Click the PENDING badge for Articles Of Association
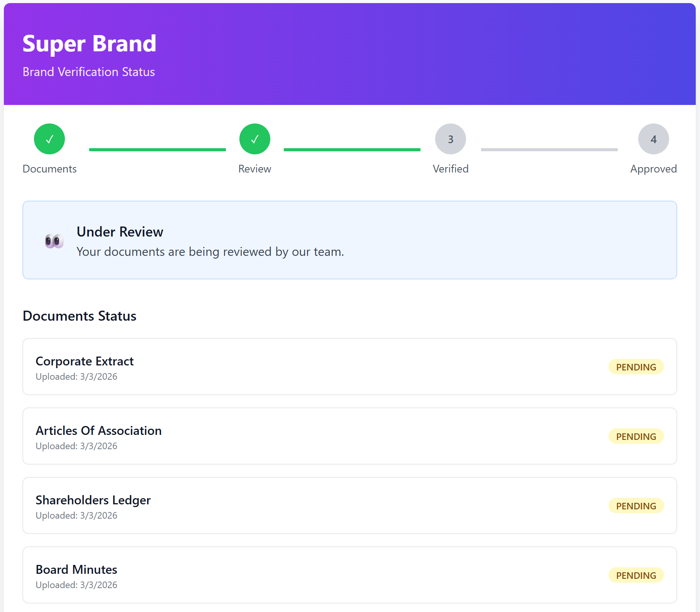Image resolution: width=700 pixels, height=612 pixels. click(636, 436)
